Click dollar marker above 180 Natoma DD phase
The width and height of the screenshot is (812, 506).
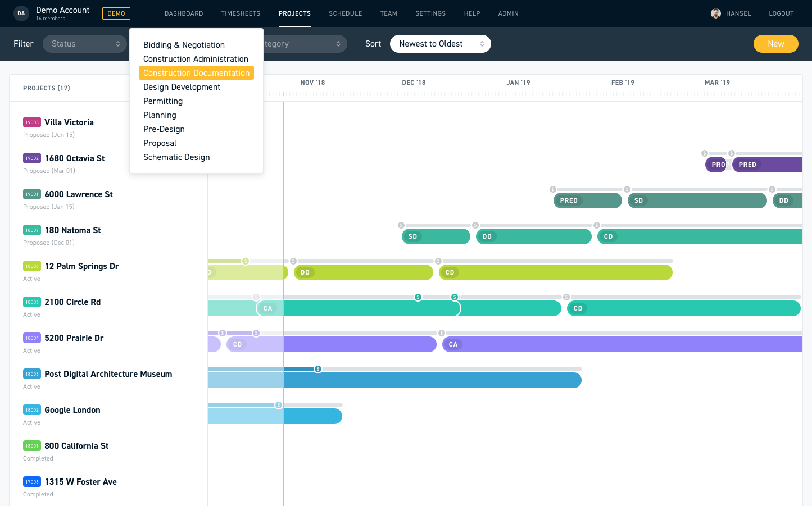[475, 225]
